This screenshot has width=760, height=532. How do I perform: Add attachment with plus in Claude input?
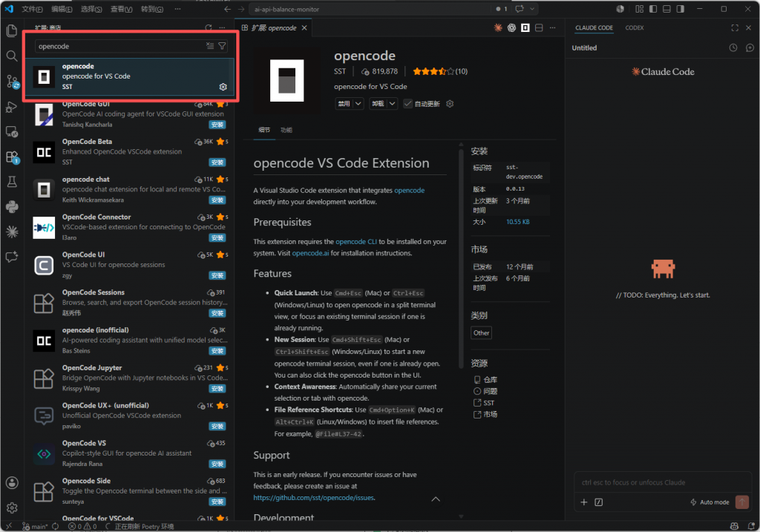tap(583, 502)
